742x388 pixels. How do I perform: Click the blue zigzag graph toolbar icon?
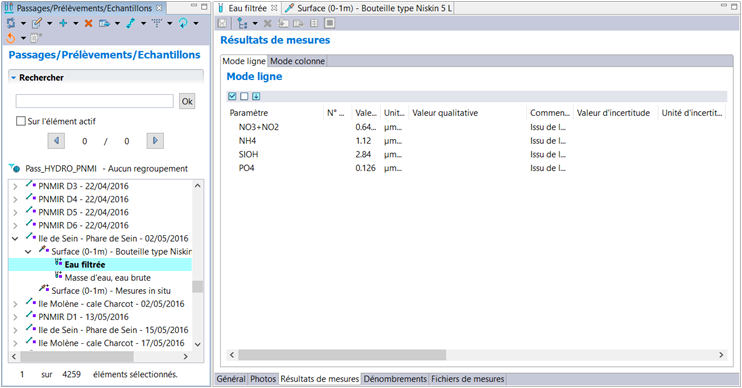tap(131, 23)
